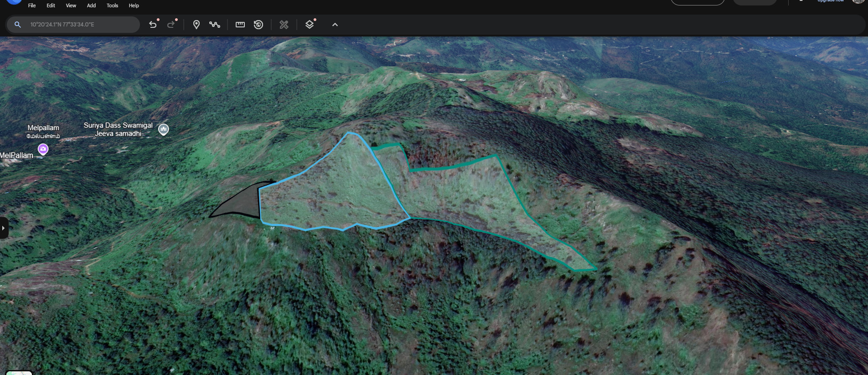Open the map layers stack icon
868x375 pixels.
[x=310, y=25]
